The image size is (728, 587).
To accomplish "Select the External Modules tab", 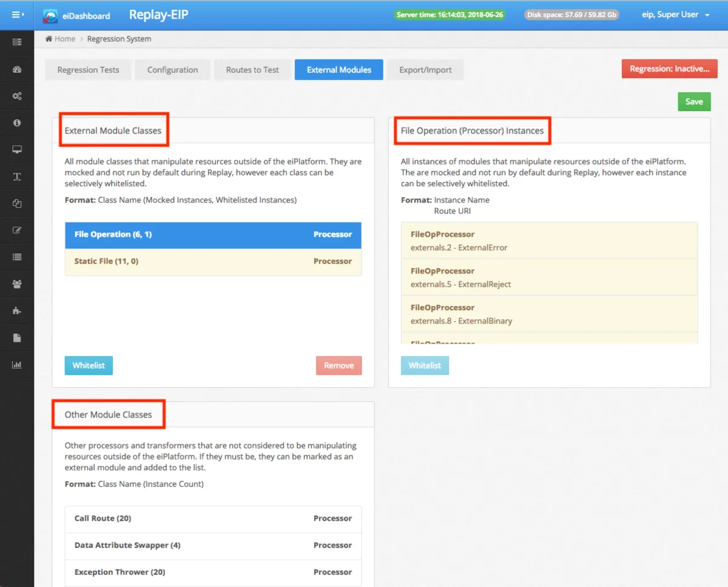I will tap(339, 70).
